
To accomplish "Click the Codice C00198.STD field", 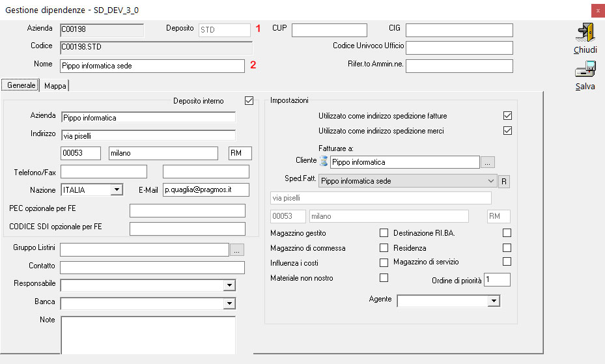I will pyautogui.click(x=156, y=48).
